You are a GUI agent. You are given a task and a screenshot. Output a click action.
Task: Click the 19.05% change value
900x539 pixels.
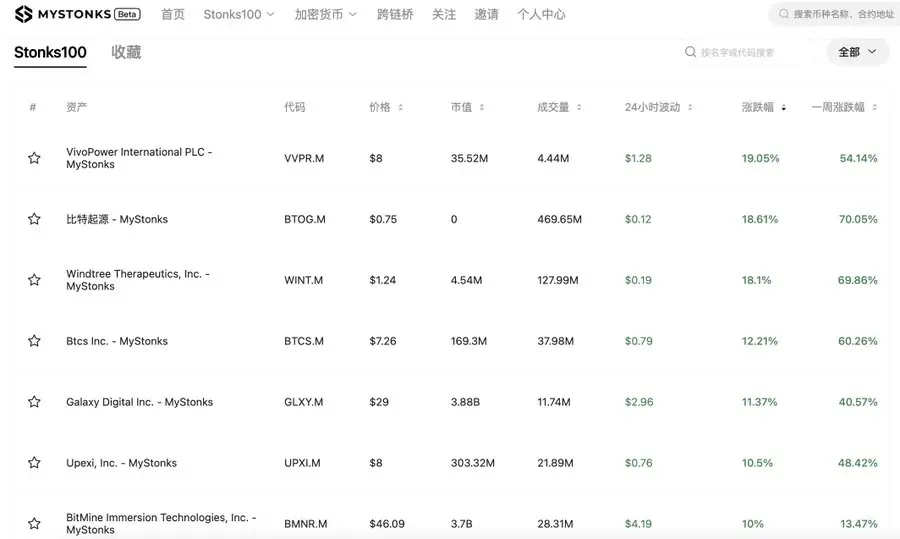coord(761,158)
